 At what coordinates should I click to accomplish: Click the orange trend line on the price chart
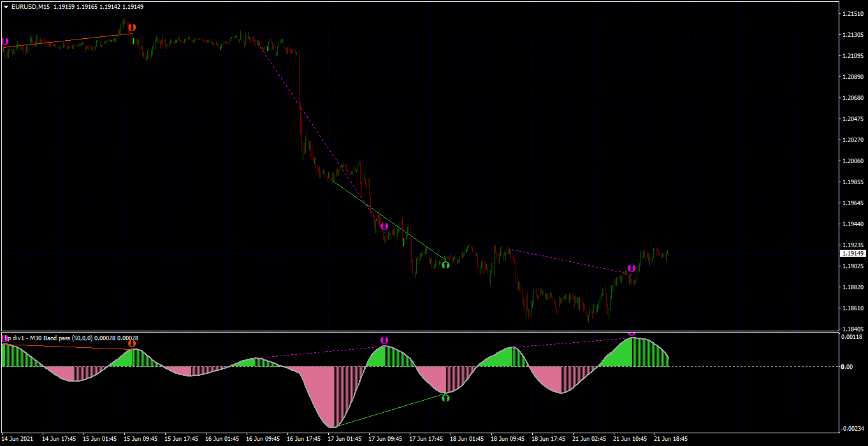coord(67,40)
